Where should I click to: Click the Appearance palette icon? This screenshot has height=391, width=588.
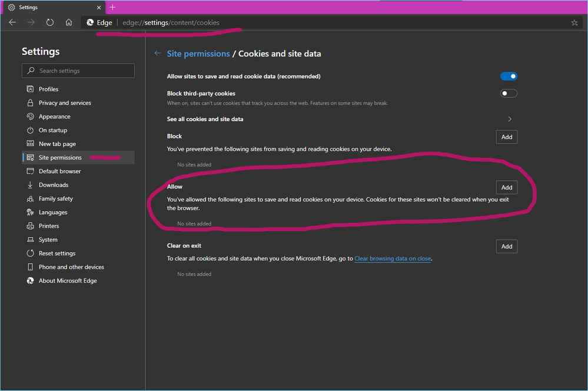[x=31, y=117]
